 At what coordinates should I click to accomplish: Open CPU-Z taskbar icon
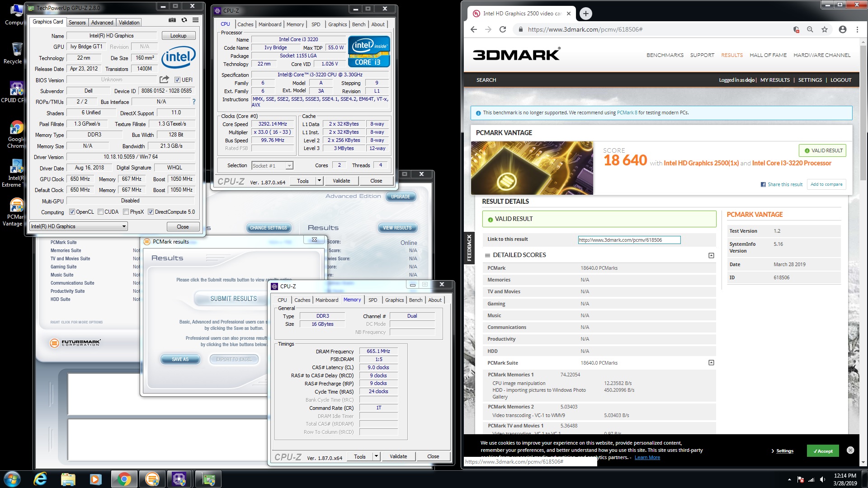(x=179, y=479)
